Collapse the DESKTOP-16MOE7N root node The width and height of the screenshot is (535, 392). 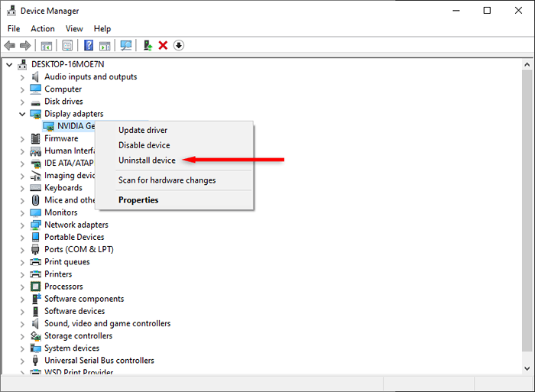pos(9,64)
